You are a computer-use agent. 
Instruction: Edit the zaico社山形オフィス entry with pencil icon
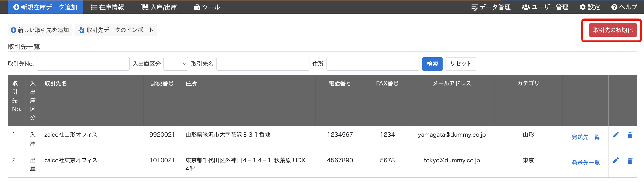click(x=616, y=134)
